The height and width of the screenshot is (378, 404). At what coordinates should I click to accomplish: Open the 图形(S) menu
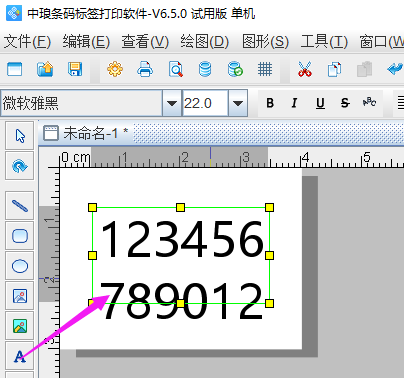pyautogui.click(x=265, y=42)
